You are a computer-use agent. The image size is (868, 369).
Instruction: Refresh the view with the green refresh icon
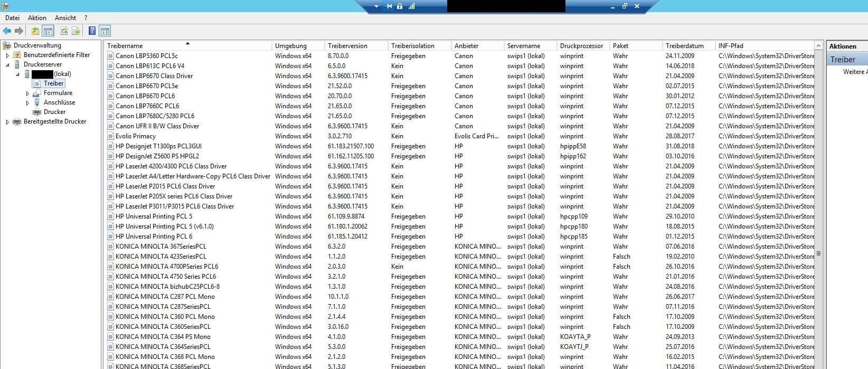(x=64, y=31)
